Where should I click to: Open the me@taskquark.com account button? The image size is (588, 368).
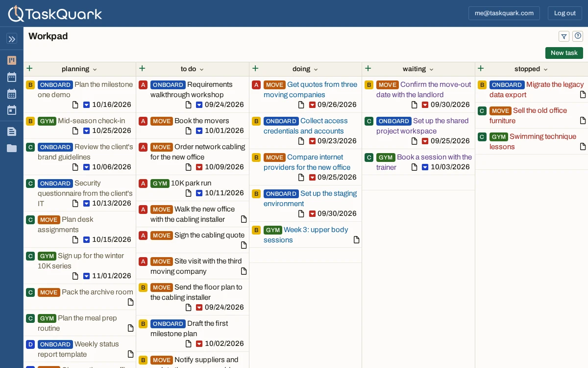click(x=504, y=13)
